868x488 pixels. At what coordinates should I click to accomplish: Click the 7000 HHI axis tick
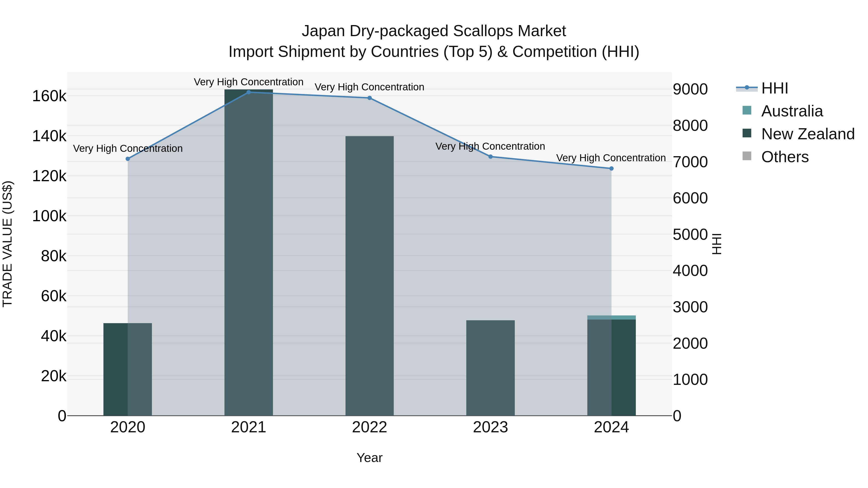691,162
